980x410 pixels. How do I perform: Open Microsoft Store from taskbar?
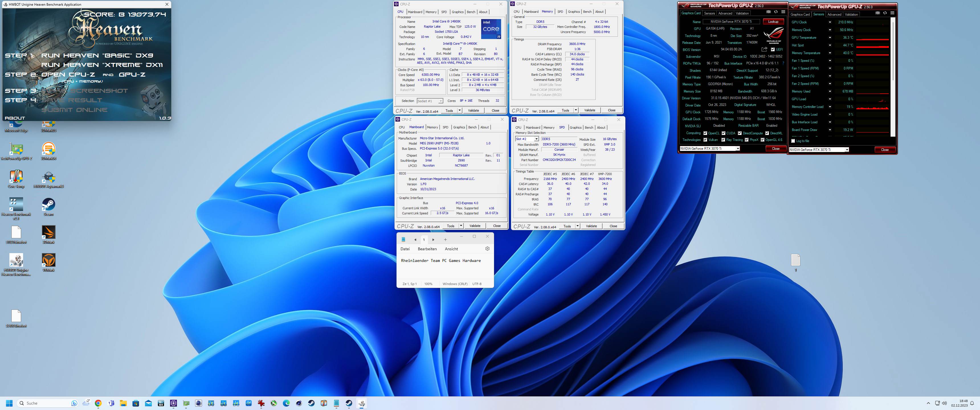pos(136,403)
